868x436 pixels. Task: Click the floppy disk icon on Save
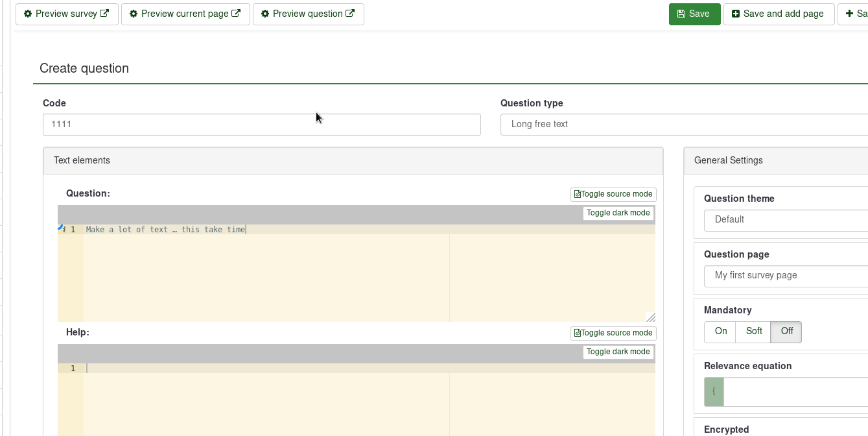[x=681, y=14]
